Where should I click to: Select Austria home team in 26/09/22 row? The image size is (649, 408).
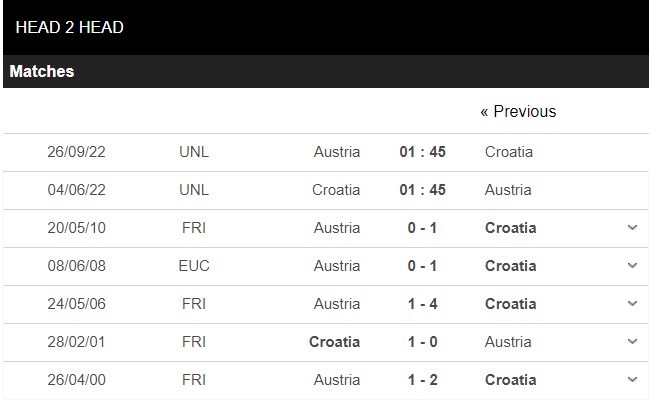coord(337,152)
